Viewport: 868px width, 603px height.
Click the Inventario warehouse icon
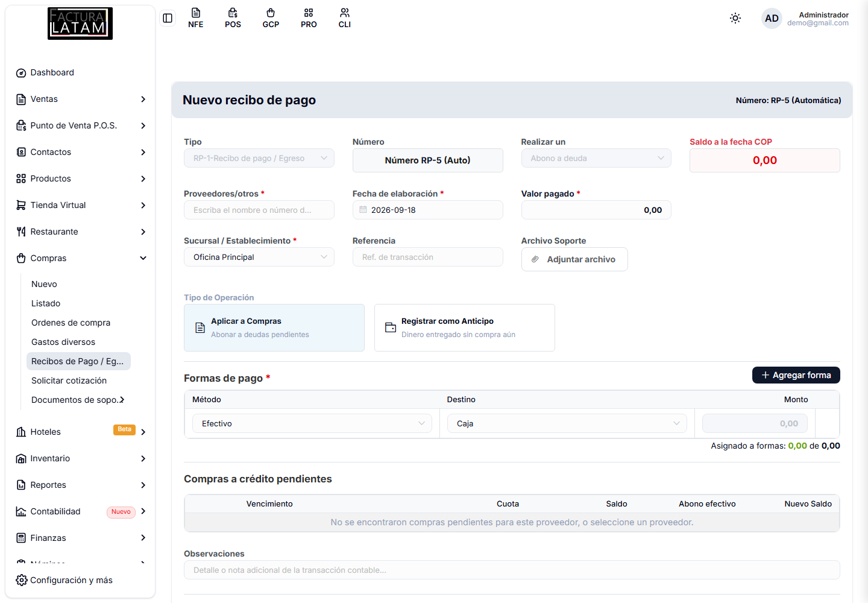tap(21, 459)
